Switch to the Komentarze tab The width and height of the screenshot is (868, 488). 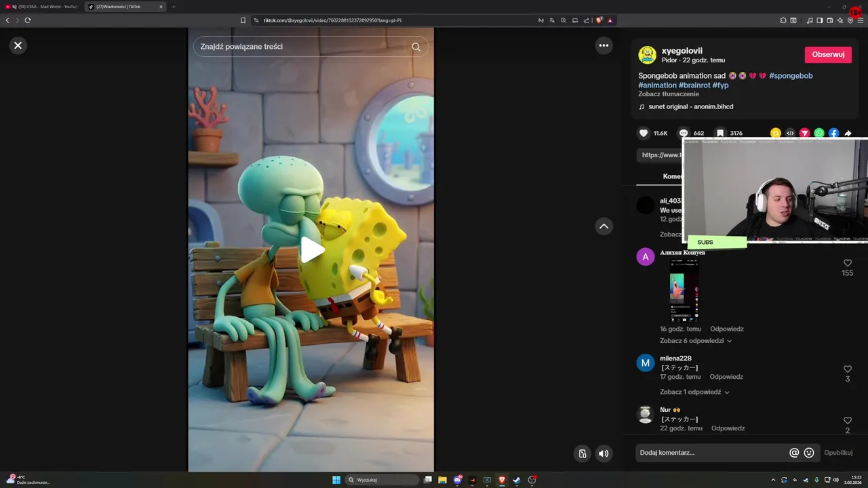[x=673, y=176]
